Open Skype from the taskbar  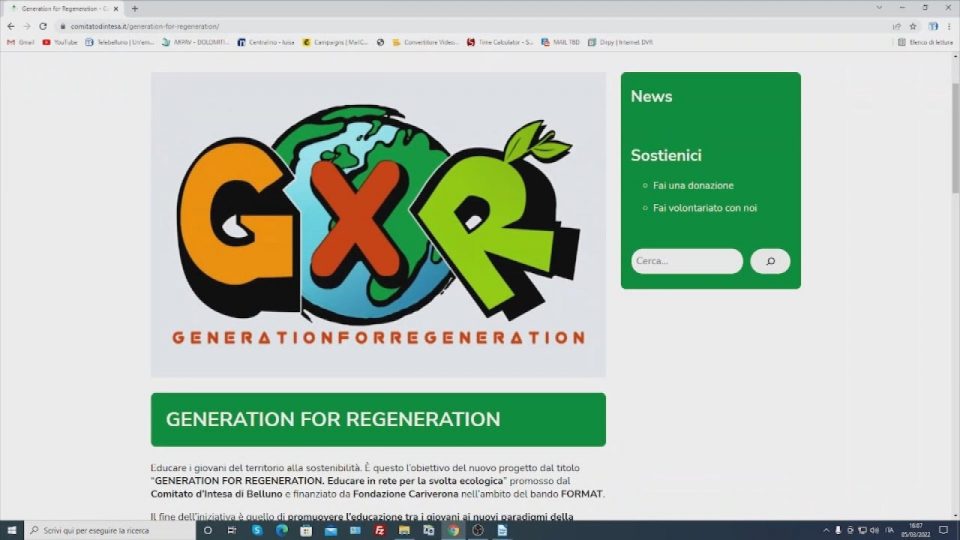click(257, 530)
